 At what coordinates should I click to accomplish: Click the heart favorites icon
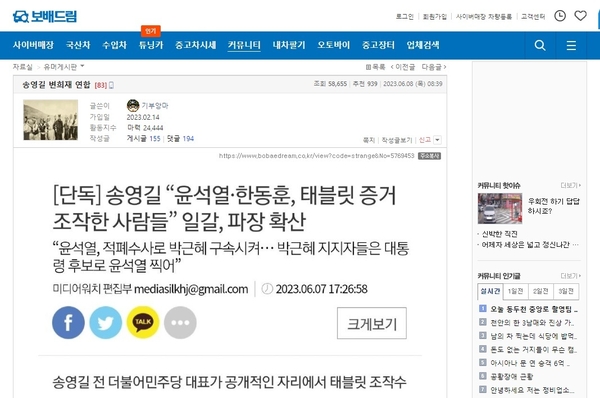[x=580, y=16]
